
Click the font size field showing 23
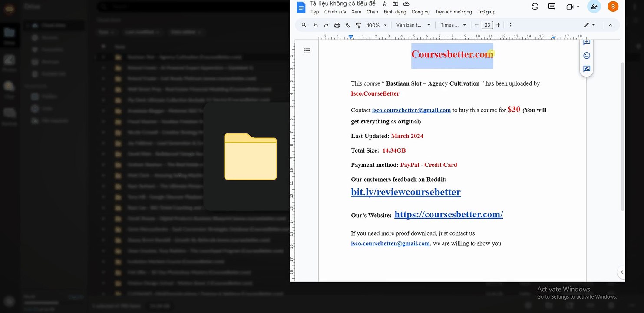[487, 25]
